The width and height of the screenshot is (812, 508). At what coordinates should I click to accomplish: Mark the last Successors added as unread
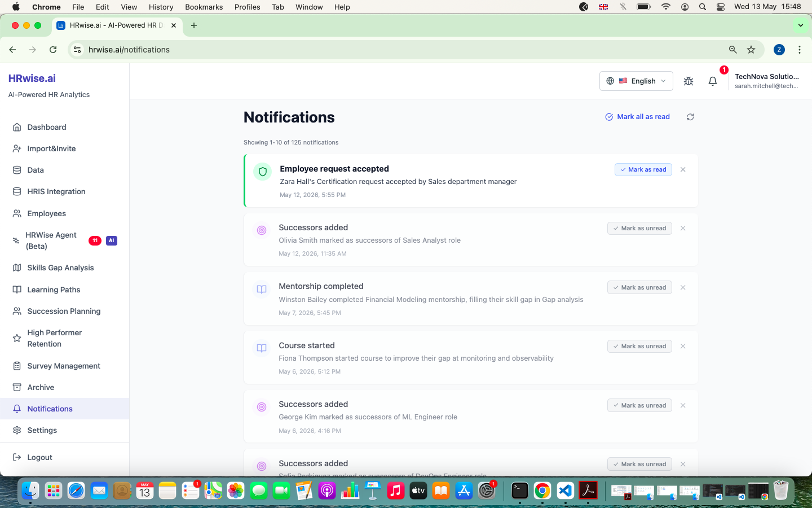point(639,464)
